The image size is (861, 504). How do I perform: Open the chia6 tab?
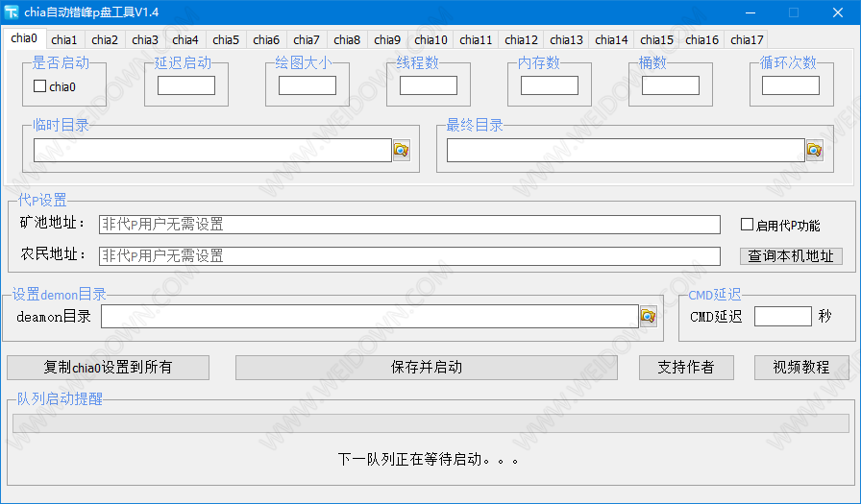[266, 40]
